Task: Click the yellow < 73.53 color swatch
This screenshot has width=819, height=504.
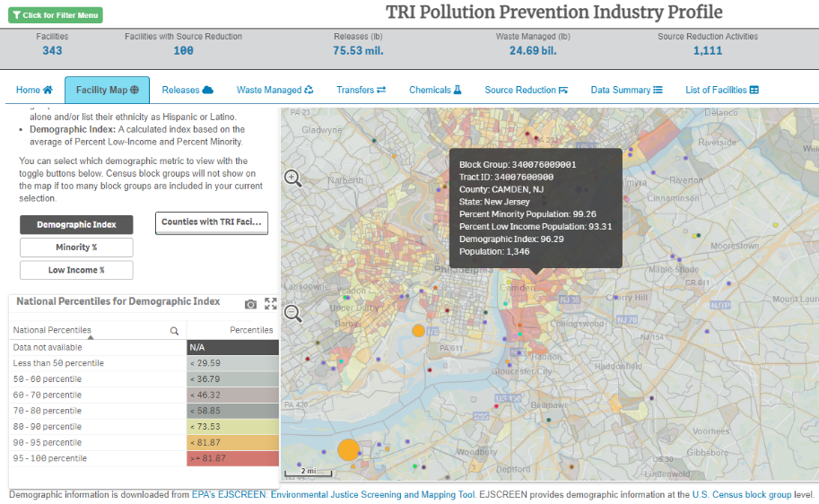Action: tap(233, 427)
